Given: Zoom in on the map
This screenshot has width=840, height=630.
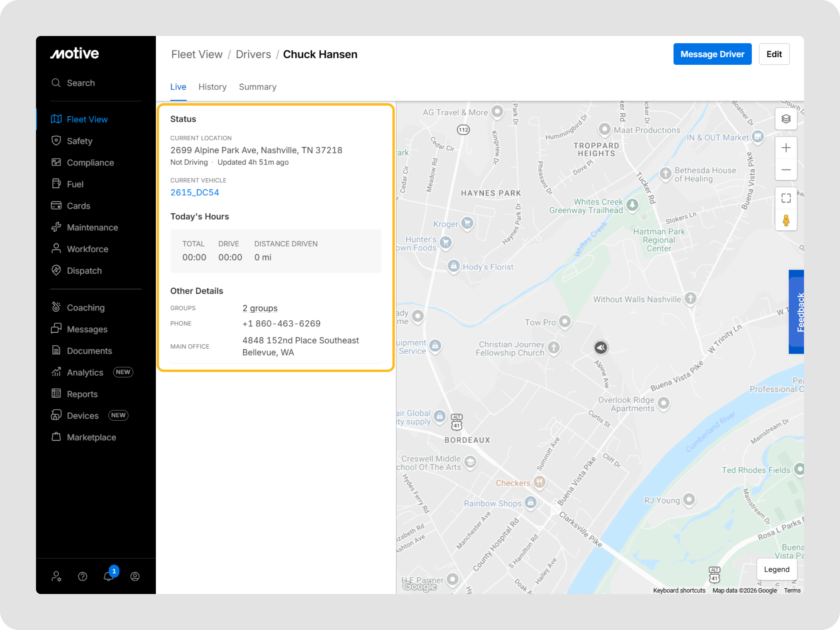Looking at the screenshot, I should [x=786, y=148].
